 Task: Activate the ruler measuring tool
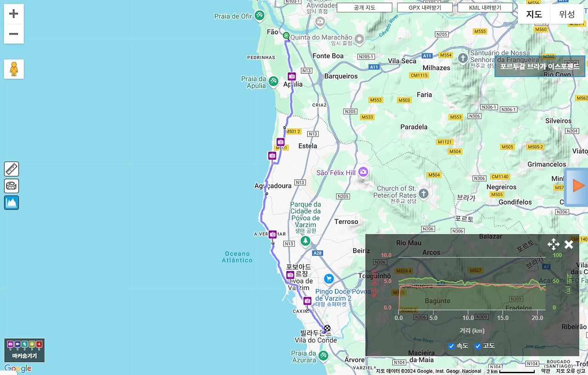pos(11,169)
